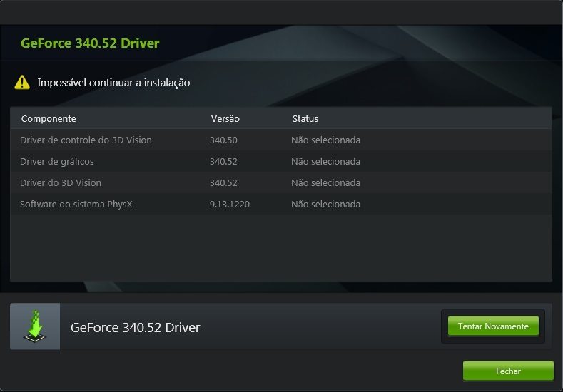Click the Tentar Novamente button

pyautogui.click(x=493, y=326)
